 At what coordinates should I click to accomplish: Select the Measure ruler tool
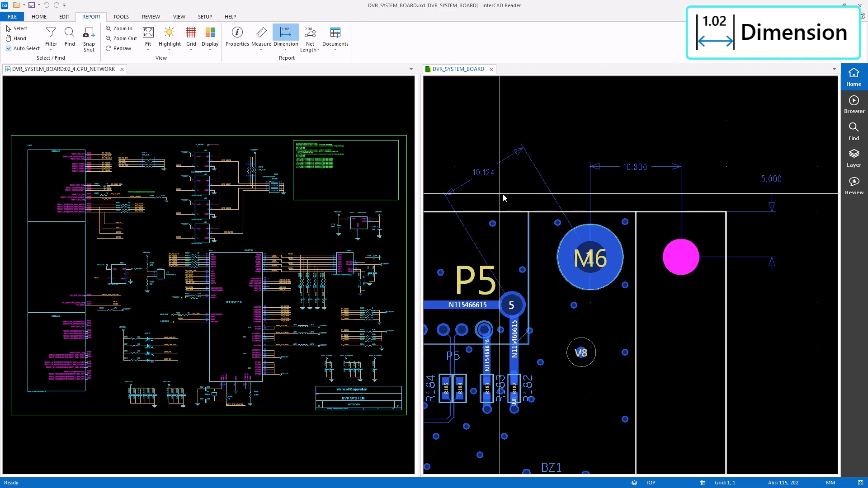[261, 33]
